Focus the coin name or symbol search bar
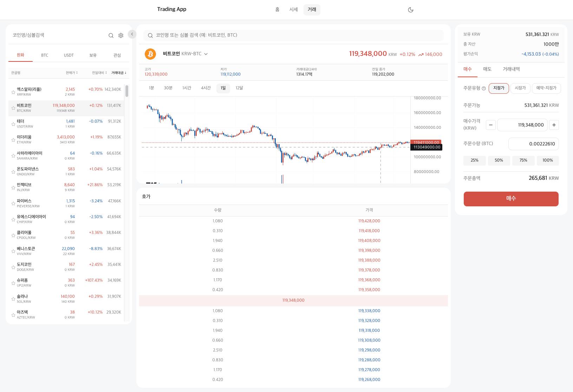Screen dimensions: 573x392 pos(293,35)
